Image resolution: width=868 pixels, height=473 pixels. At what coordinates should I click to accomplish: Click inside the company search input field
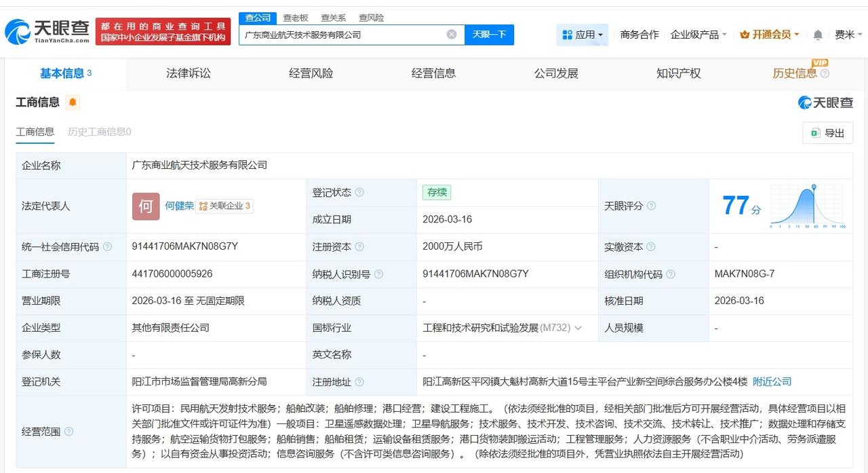coord(339,34)
